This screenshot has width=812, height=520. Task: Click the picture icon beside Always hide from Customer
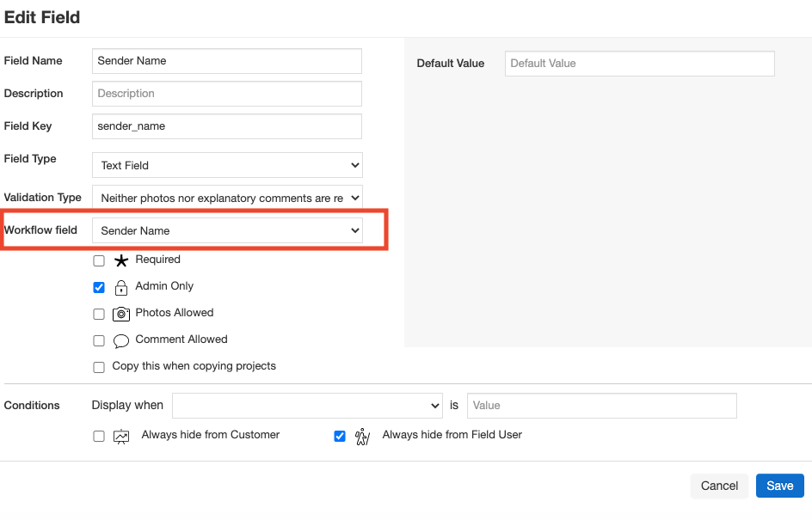tap(120, 436)
